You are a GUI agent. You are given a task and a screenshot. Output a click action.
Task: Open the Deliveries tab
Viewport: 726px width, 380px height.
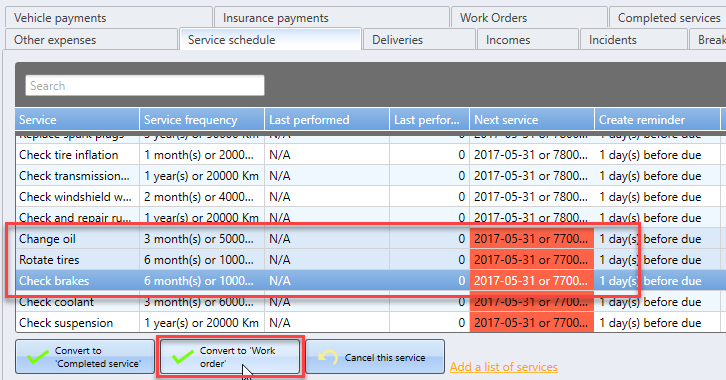(419, 39)
